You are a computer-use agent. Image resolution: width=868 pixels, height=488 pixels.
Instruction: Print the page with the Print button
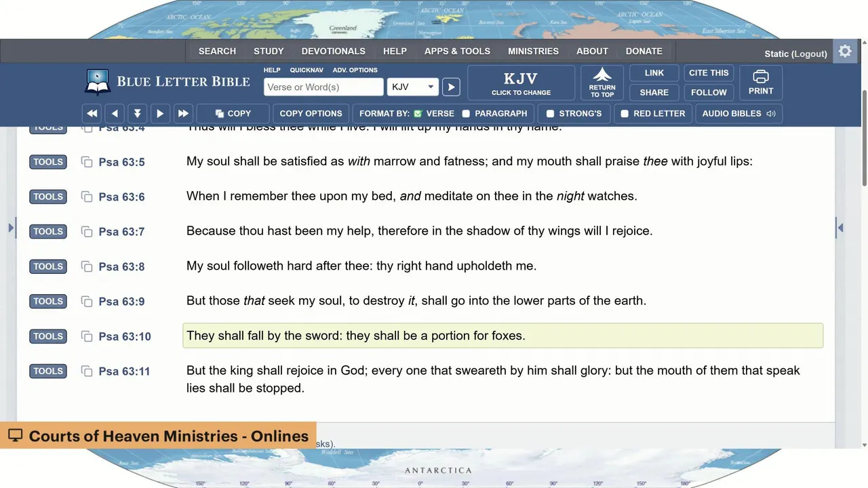[x=761, y=83]
